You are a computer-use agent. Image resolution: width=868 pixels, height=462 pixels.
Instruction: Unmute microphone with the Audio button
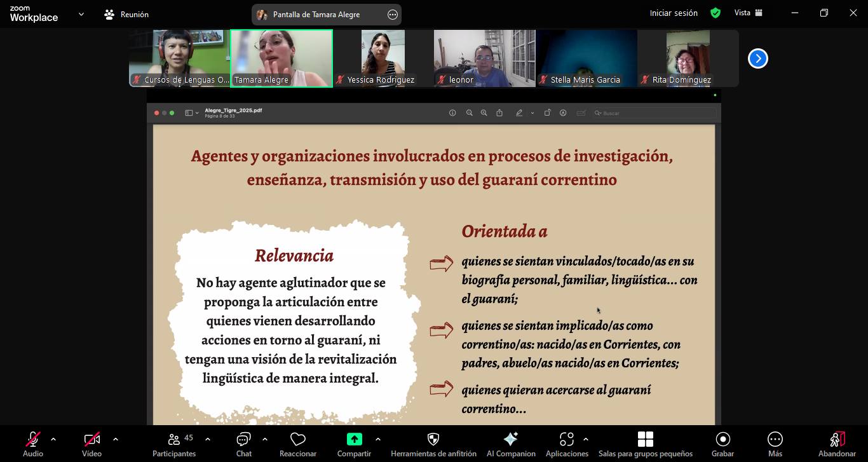pos(32,444)
